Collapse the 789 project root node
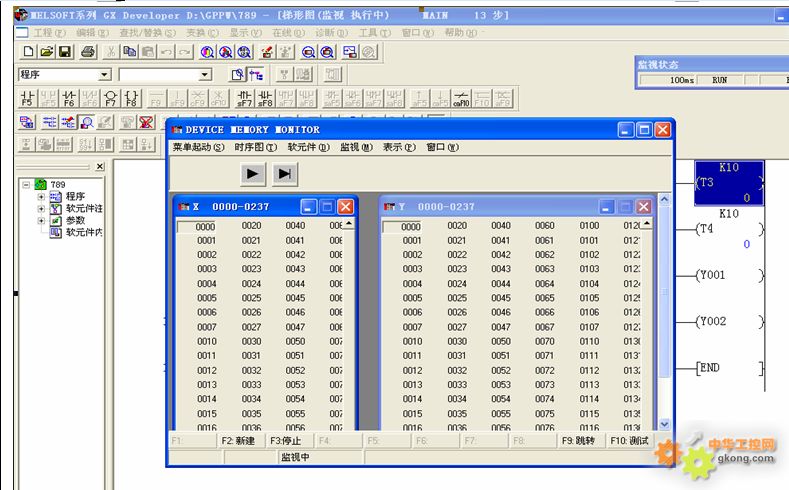The width and height of the screenshot is (789, 490). 26,185
